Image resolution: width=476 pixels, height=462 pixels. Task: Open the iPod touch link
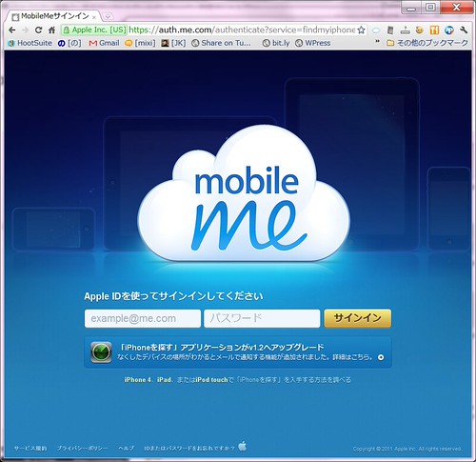point(211,380)
